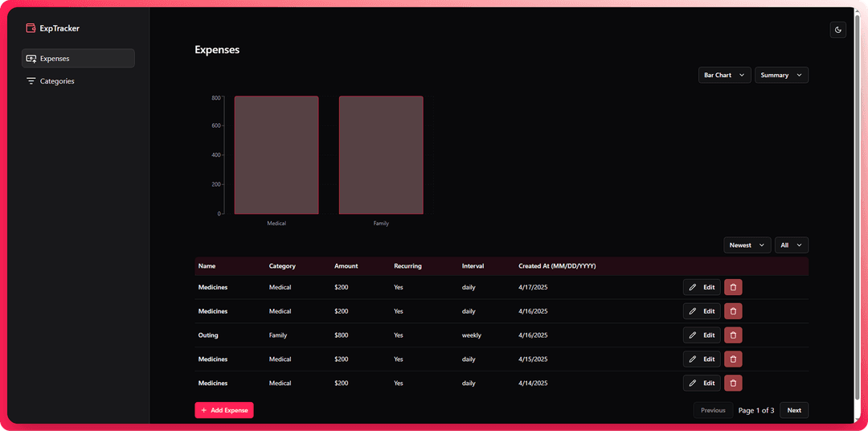Viewport: 868px width, 431px height.
Task: Go to the Next page
Action: coord(794,410)
